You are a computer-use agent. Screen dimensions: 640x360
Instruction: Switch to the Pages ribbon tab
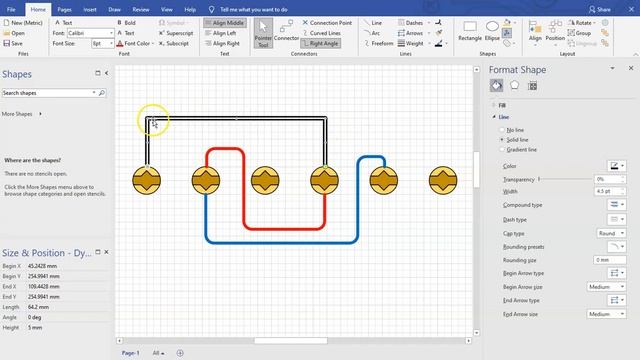64,9
